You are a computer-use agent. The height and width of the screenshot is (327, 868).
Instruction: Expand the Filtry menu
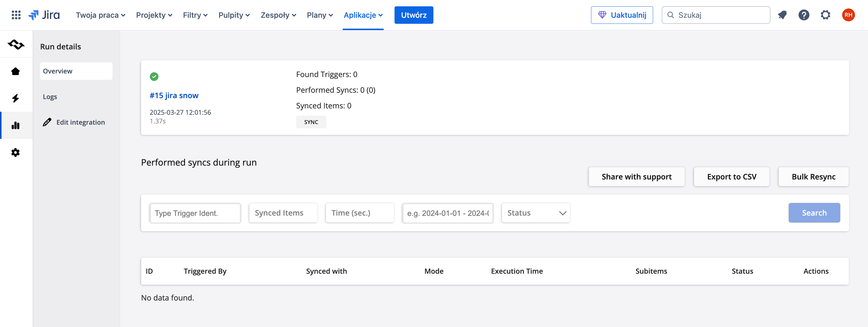(x=195, y=15)
